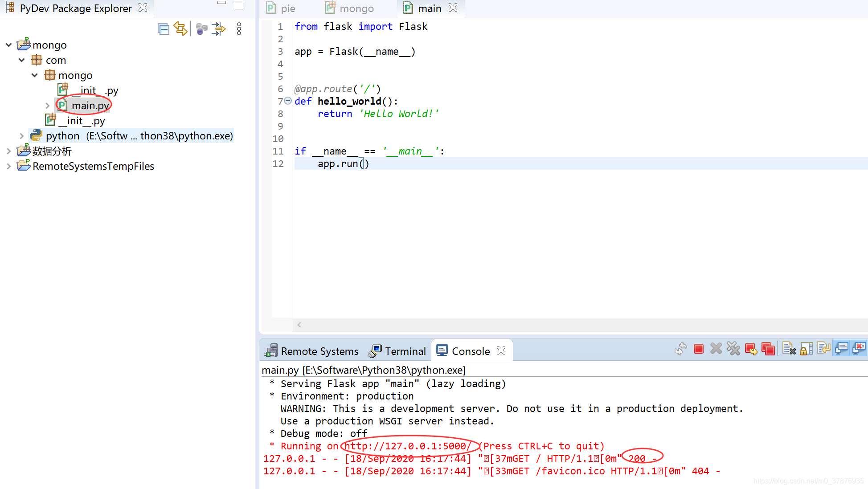Click the editor horizontal scrollbar left arrow
This screenshot has height=489, width=868.
click(x=299, y=325)
